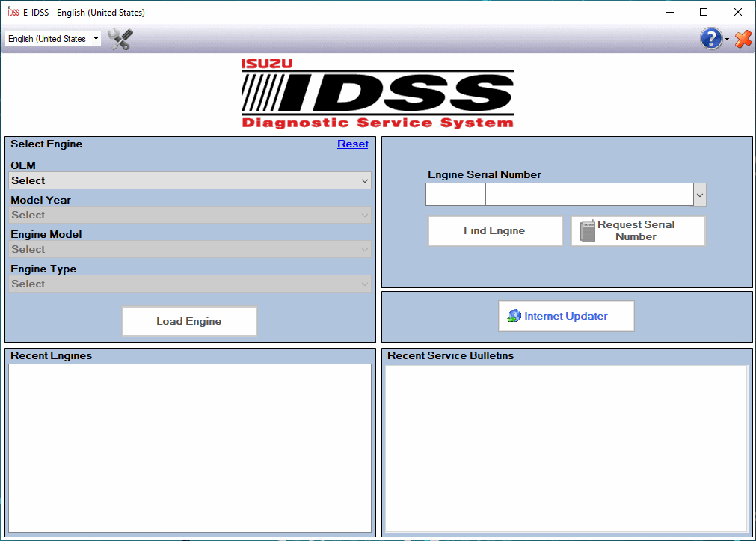Screen dimensions: 756x541
Task: Click the Find Engine button
Action: (494, 230)
